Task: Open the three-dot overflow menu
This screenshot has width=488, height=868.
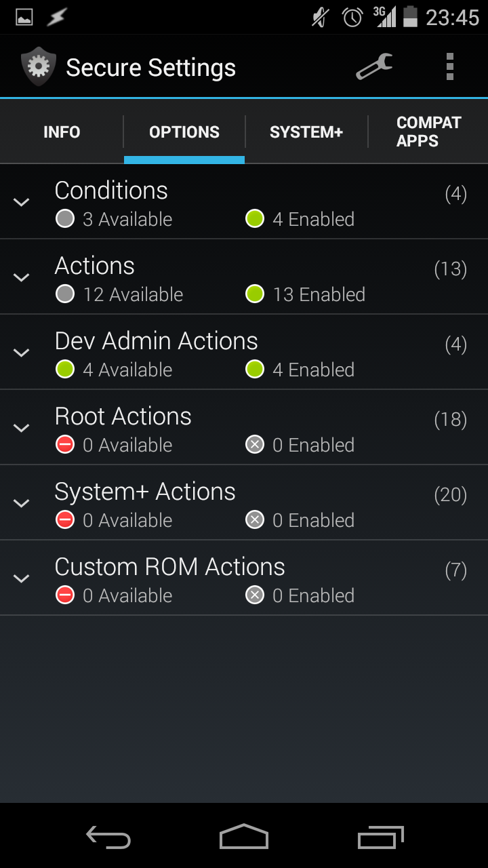Action: click(449, 66)
